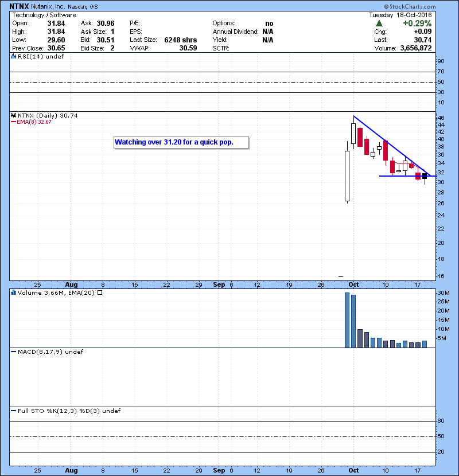Click the 'Annual Dividend:' label
The width and height of the screenshot is (459, 476).
tap(235, 32)
